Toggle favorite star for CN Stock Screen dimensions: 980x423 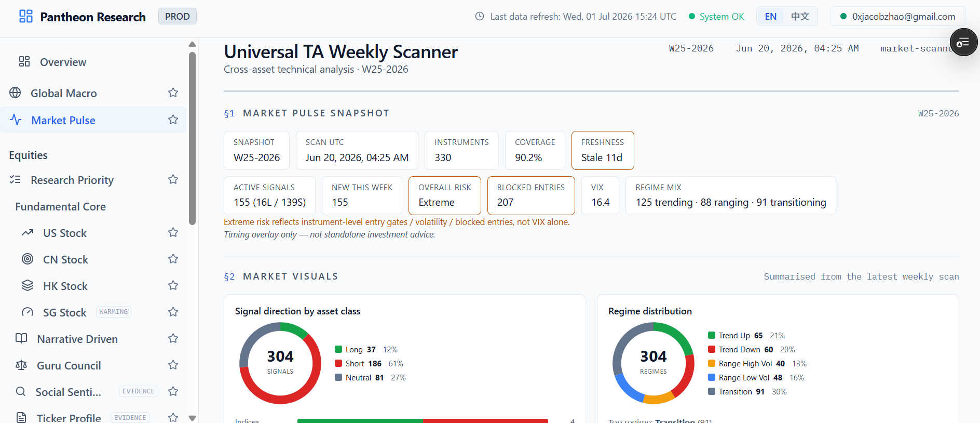(173, 259)
